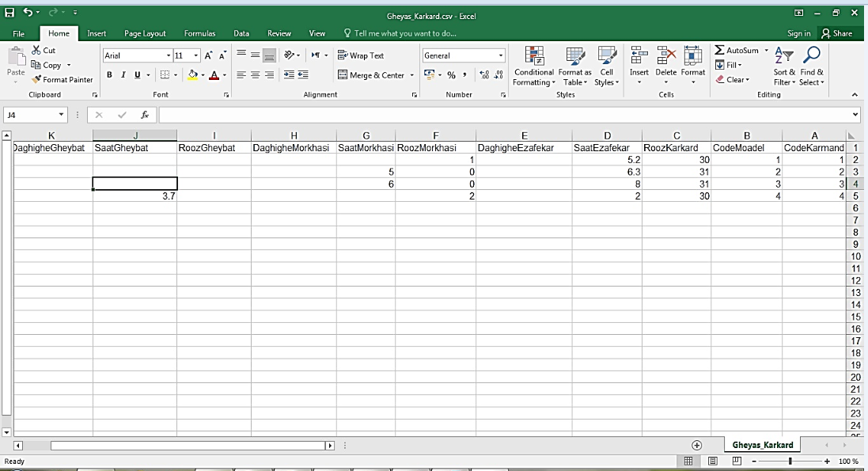This screenshot has height=471, width=868.
Task: Click the Orientation angled text icon
Action: tap(289, 55)
